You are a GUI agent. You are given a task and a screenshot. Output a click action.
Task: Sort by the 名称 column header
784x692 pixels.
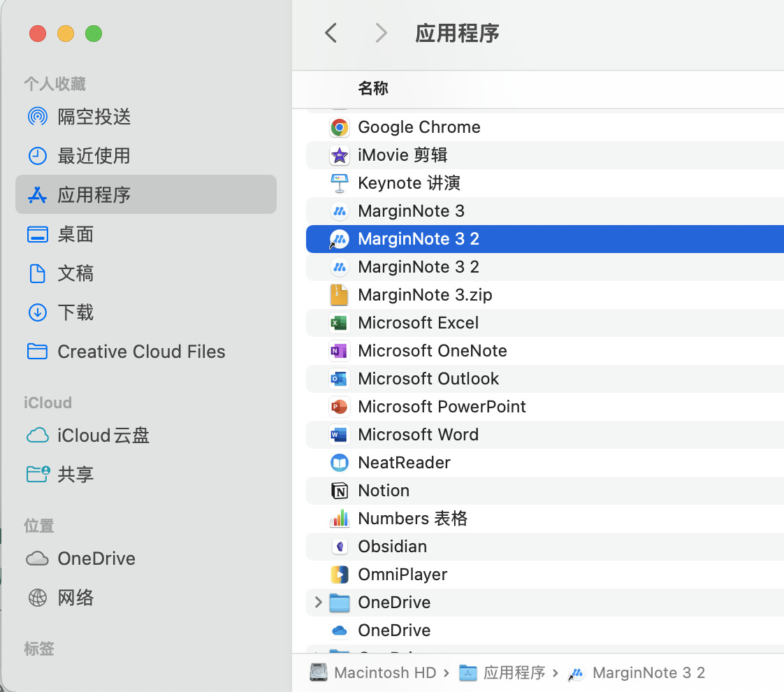point(373,88)
